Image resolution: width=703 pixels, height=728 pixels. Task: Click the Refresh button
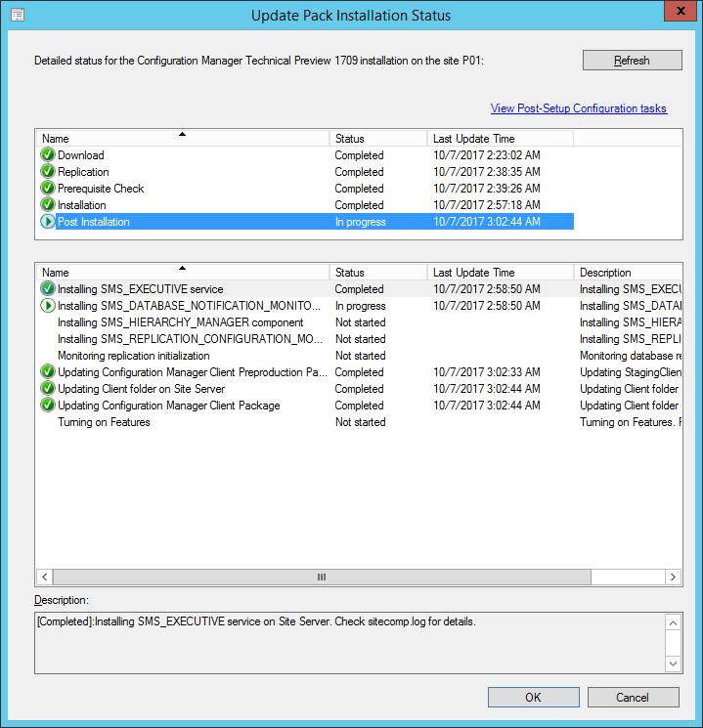point(632,61)
